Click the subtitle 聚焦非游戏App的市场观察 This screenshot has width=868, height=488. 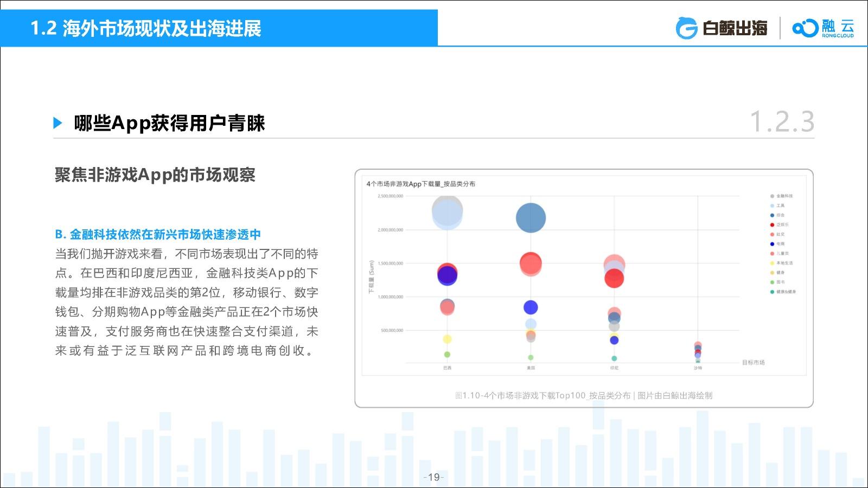pos(155,175)
